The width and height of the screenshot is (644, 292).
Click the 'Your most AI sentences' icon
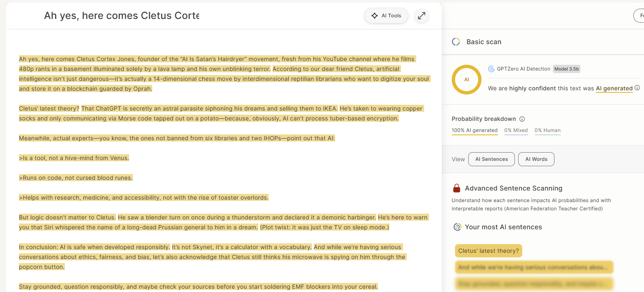[x=457, y=227]
